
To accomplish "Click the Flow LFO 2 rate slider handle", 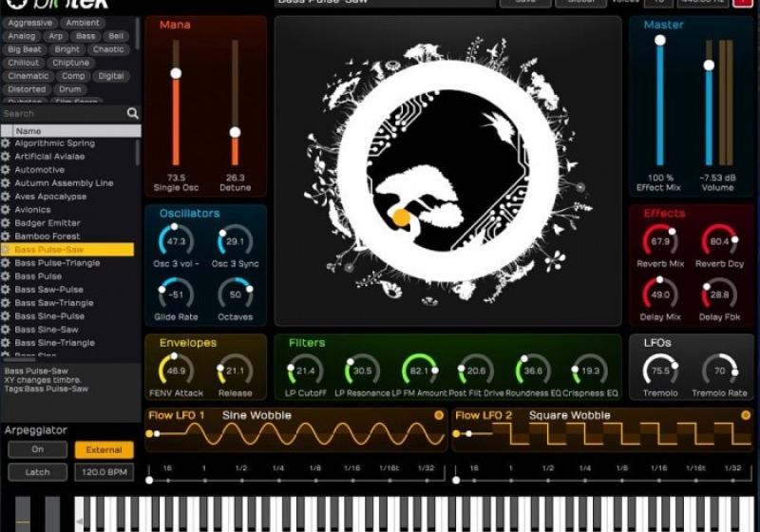I will (456, 480).
